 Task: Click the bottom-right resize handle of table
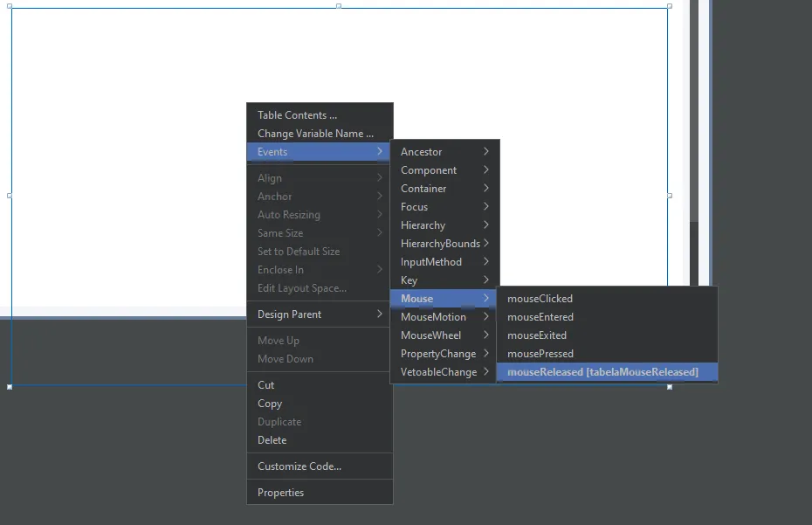[670, 387]
